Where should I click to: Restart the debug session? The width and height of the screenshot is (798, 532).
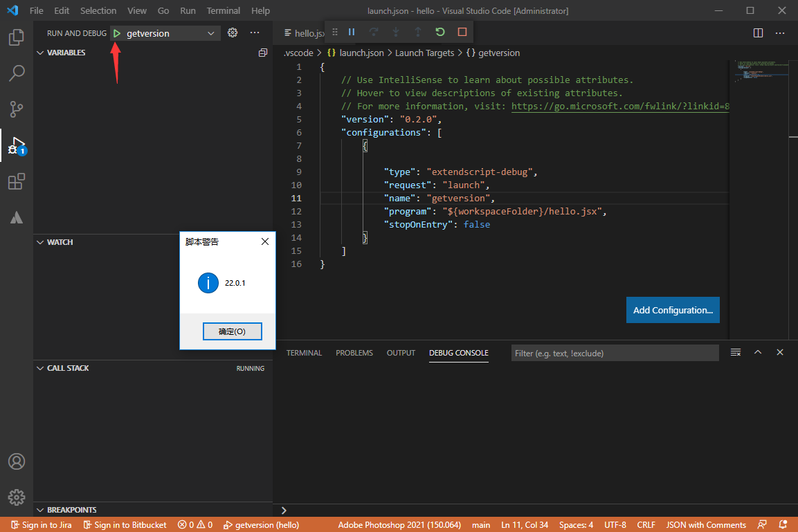pos(440,32)
